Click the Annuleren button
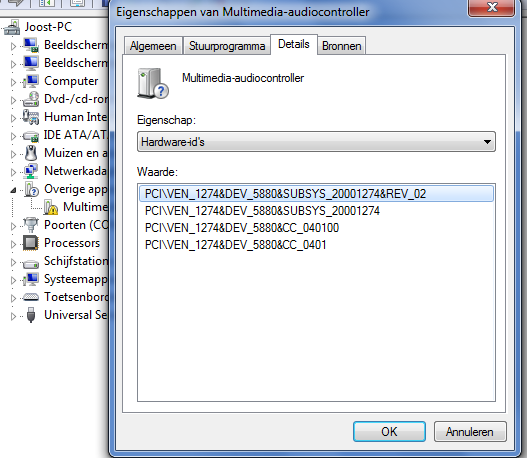Image resolution: width=527 pixels, height=458 pixels. coord(470,431)
